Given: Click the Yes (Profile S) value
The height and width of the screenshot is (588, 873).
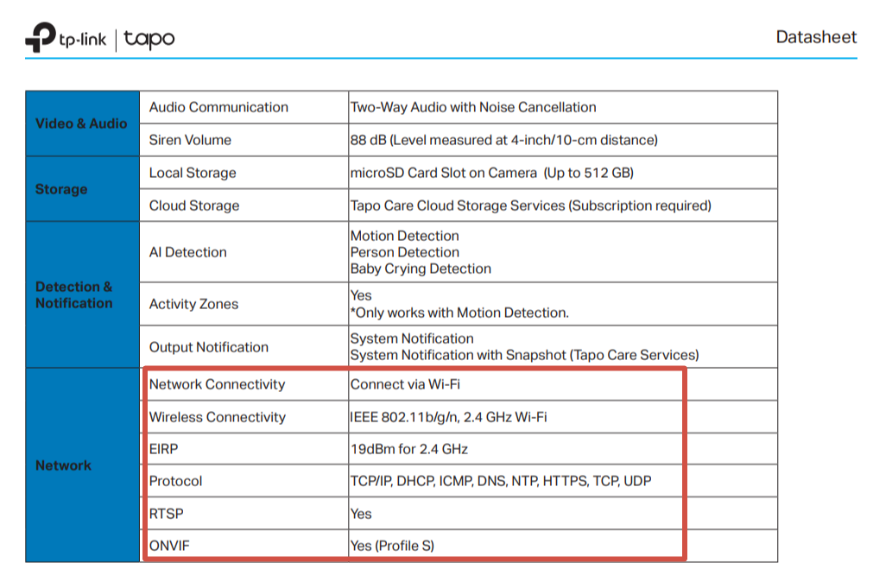Looking at the screenshot, I should pos(393,546).
